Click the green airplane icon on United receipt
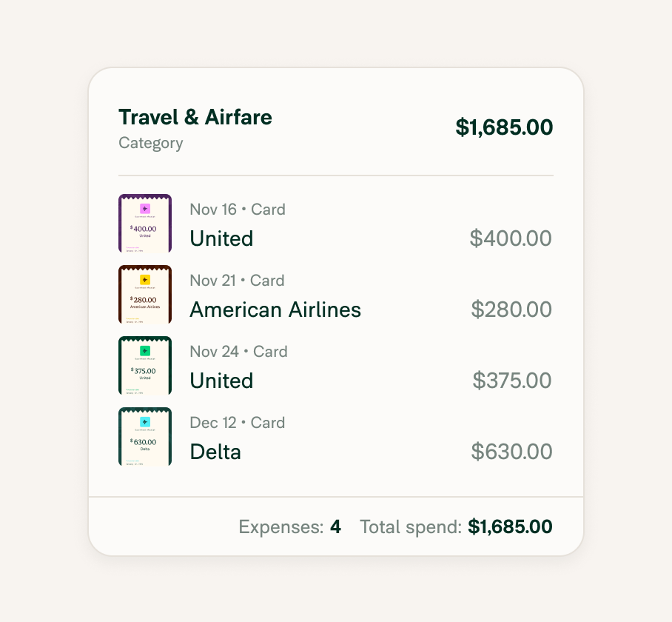The width and height of the screenshot is (672, 622). point(145,351)
